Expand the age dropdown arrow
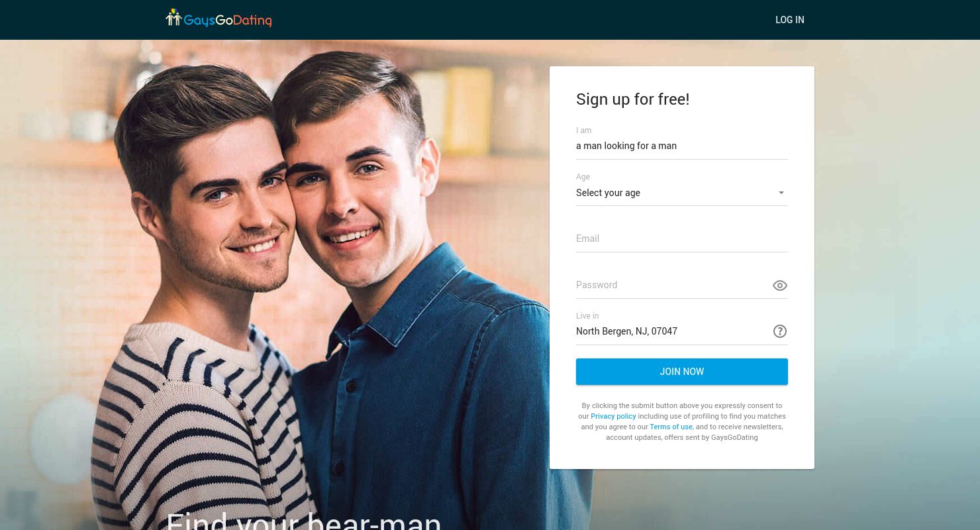This screenshot has height=530, width=980. click(781, 193)
